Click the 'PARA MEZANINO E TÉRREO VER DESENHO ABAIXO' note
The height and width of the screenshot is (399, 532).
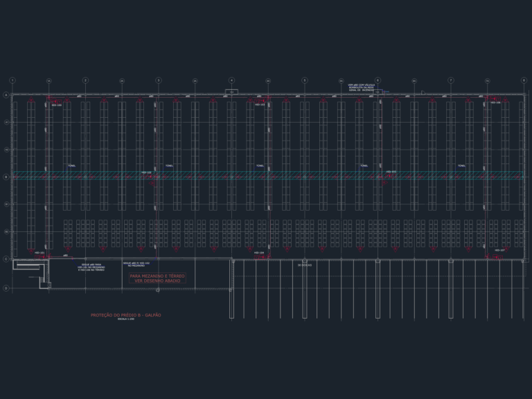157,278
